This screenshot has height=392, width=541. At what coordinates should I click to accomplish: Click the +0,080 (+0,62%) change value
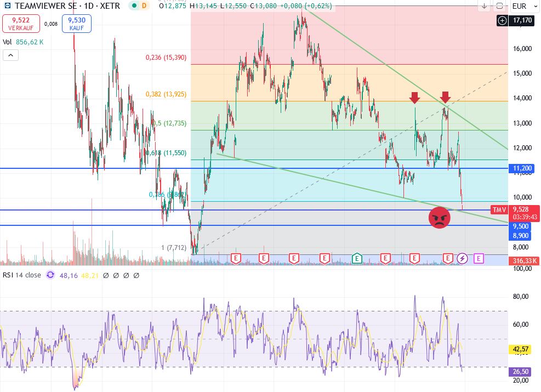(x=306, y=6)
